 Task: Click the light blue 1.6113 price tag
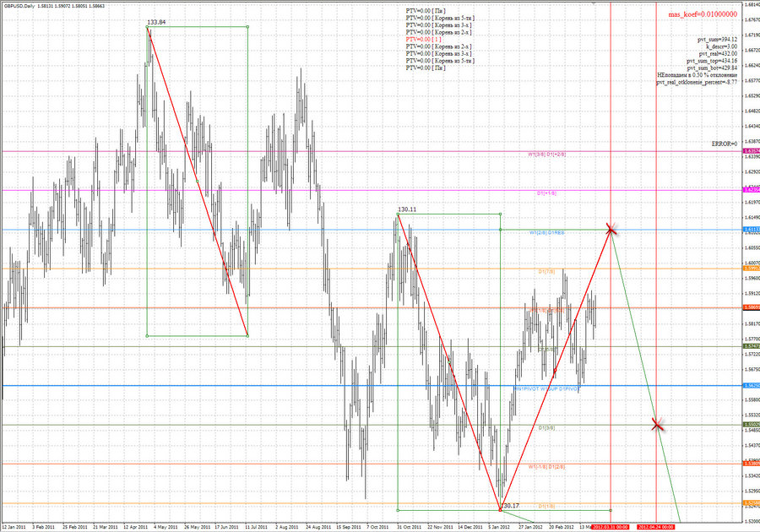(x=752, y=229)
